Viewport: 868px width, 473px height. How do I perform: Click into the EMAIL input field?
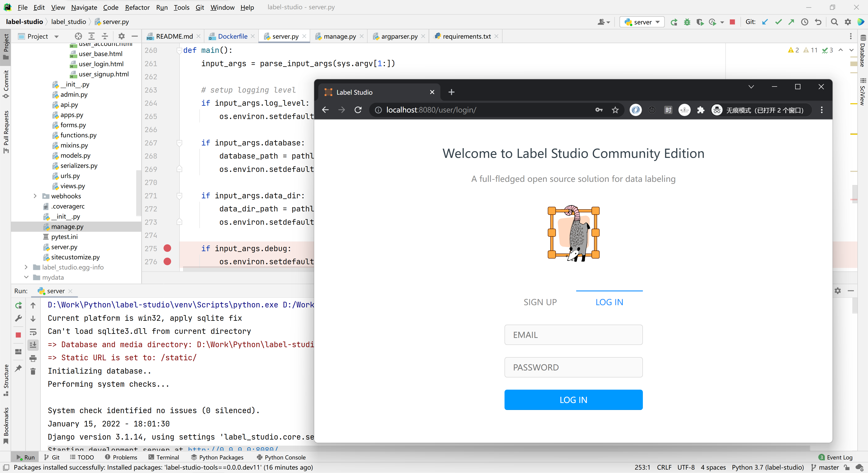coord(573,335)
